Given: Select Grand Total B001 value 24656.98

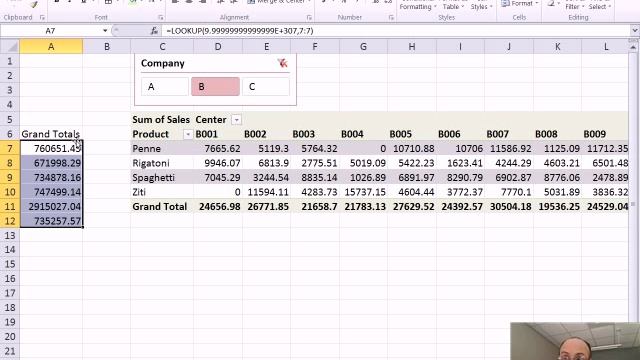Looking at the screenshot, I should [x=218, y=207].
